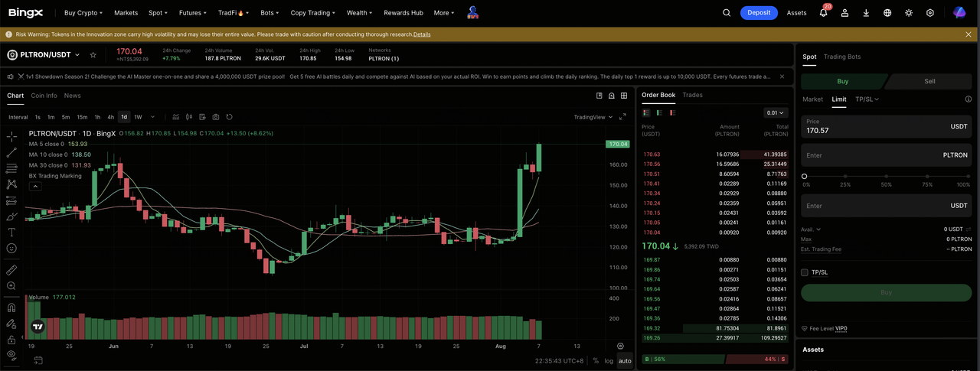The width and height of the screenshot is (980, 371).
Task: Click the blue Deposit button
Action: (759, 13)
